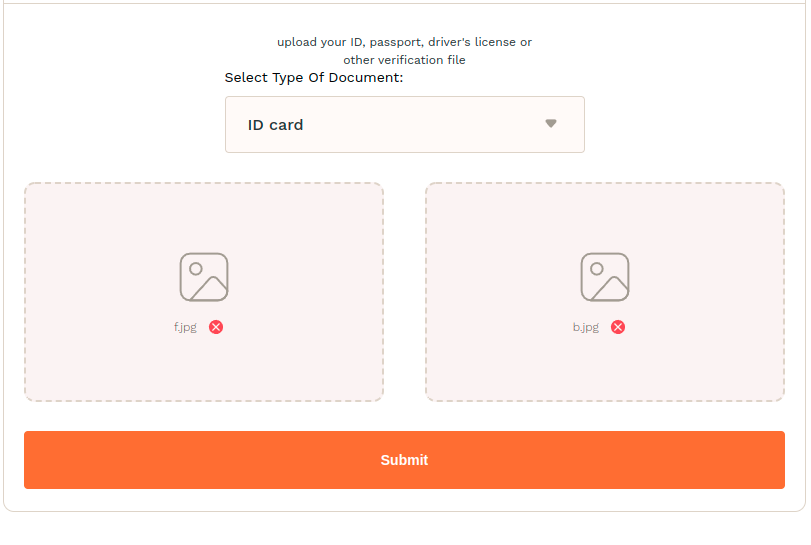811x545 pixels.
Task: Delete the uploaded b.jpg file
Action: coord(618,327)
